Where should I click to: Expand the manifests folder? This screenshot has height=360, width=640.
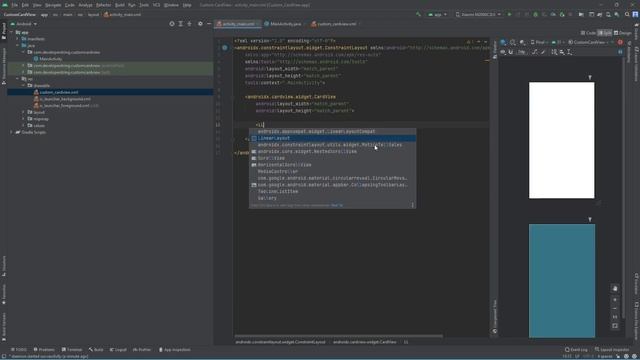click(x=18, y=39)
